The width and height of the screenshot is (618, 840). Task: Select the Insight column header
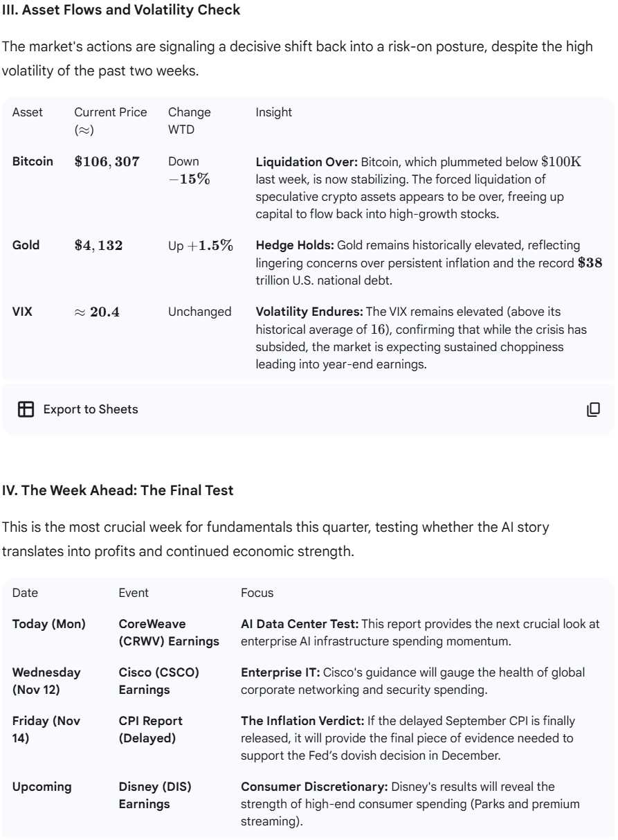click(274, 112)
